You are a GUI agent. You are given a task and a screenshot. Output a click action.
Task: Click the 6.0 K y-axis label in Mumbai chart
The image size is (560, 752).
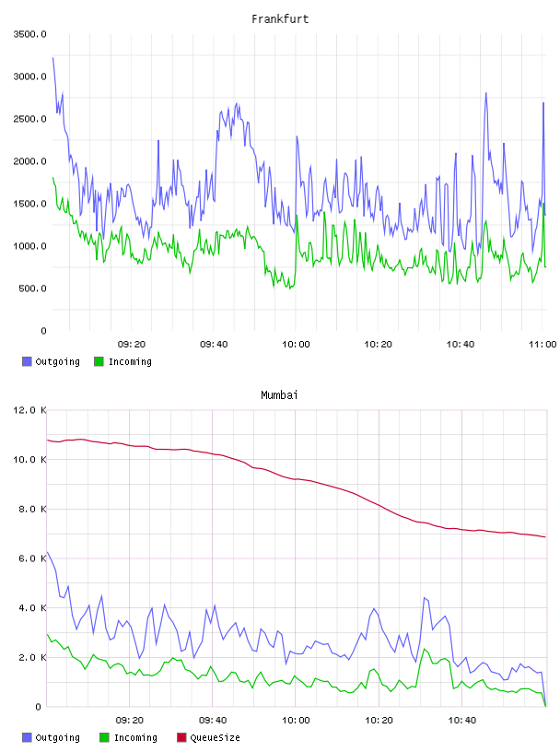(x=32, y=558)
